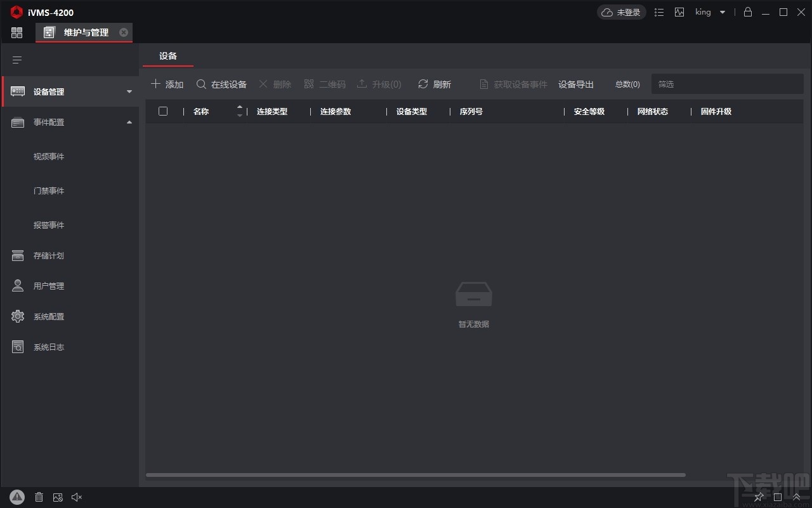812x508 pixels.
Task: Tick the select-all checkbox in device list
Action: pos(163,111)
